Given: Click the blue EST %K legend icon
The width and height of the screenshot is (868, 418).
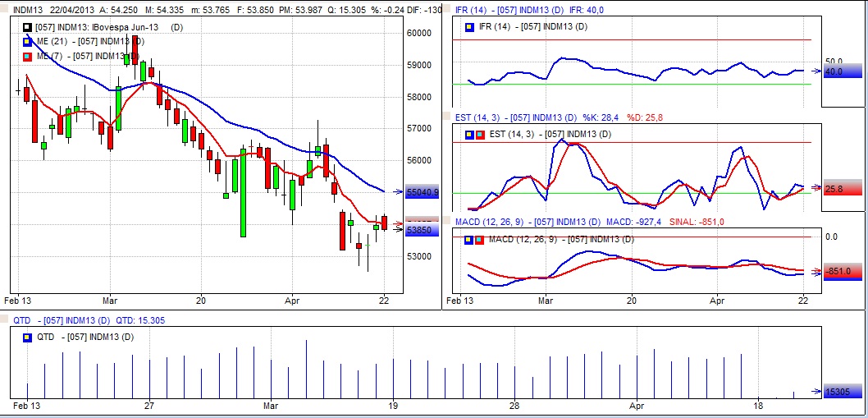Looking at the screenshot, I should 469,135.
